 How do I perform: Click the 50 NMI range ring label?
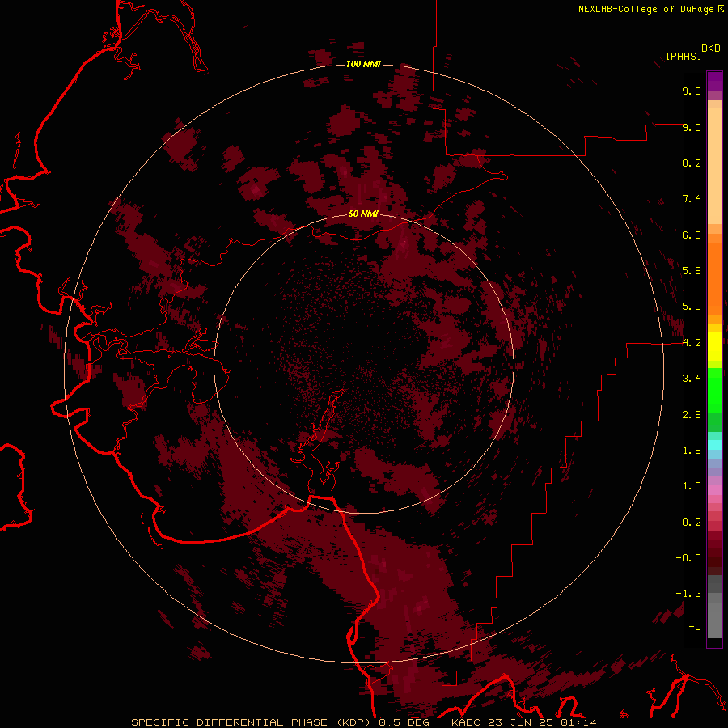(x=363, y=214)
